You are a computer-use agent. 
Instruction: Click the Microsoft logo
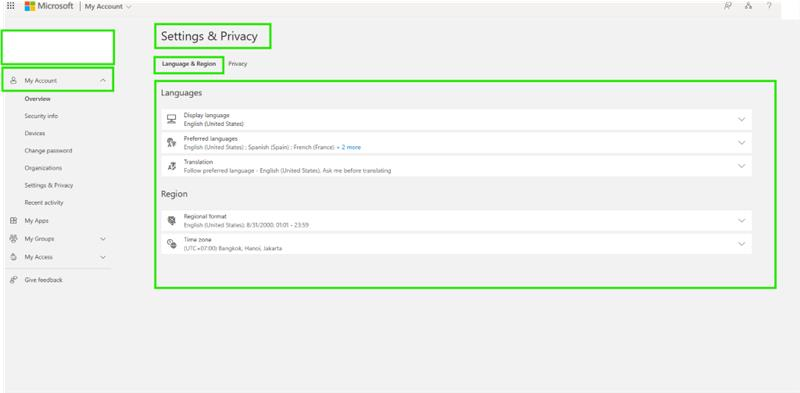[x=49, y=6]
